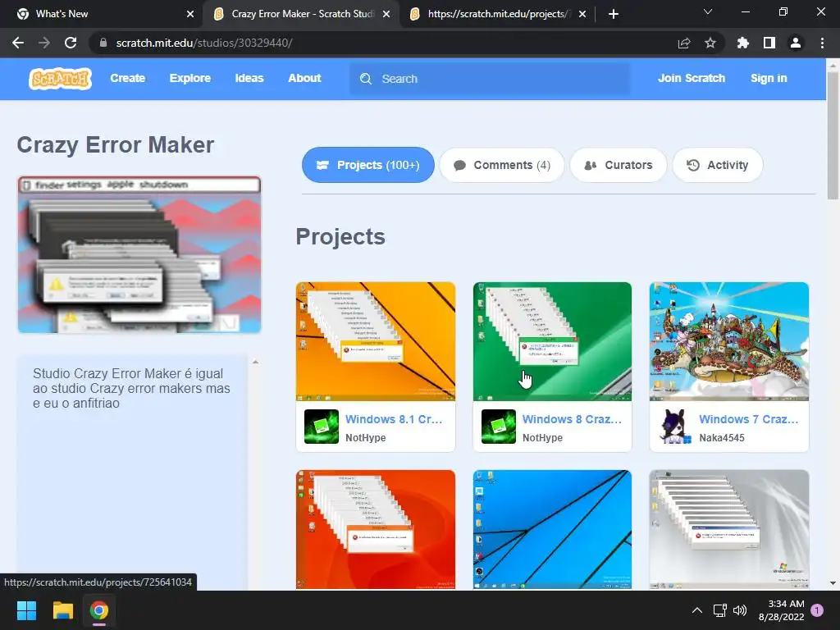Show hidden tray icons chevron
840x630 pixels.
point(697,610)
